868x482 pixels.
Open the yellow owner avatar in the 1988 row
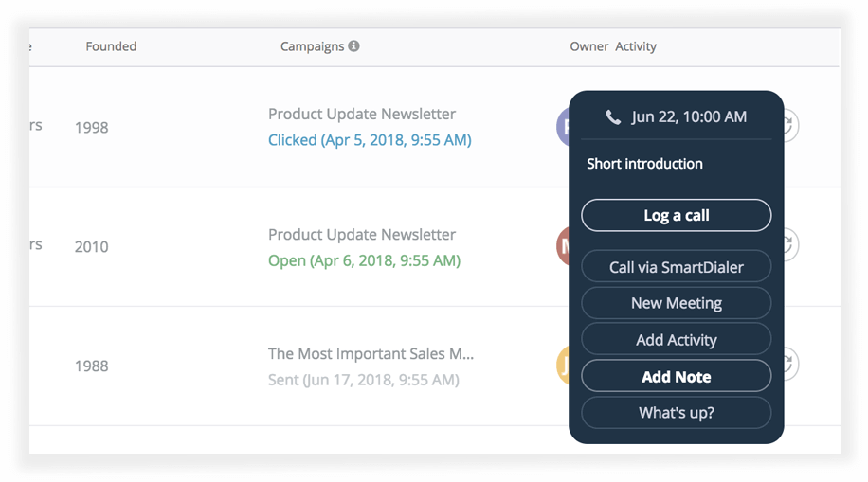[x=563, y=365]
